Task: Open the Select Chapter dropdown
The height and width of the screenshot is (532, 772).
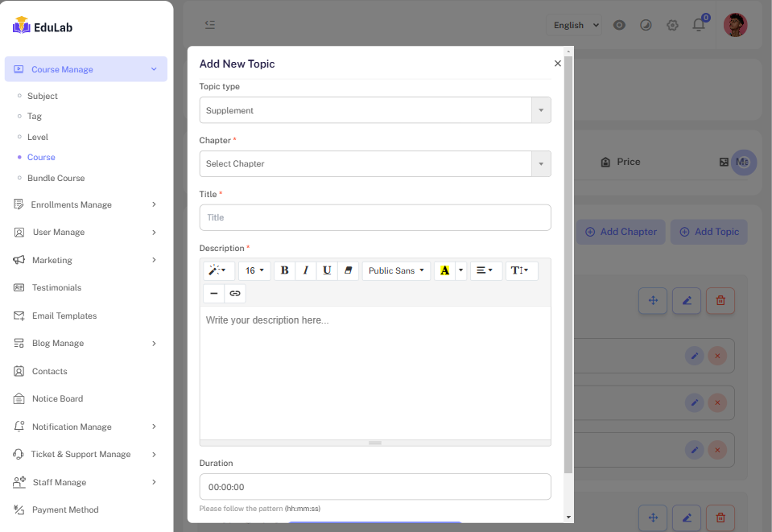Action: pyautogui.click(x=374, y=164)
